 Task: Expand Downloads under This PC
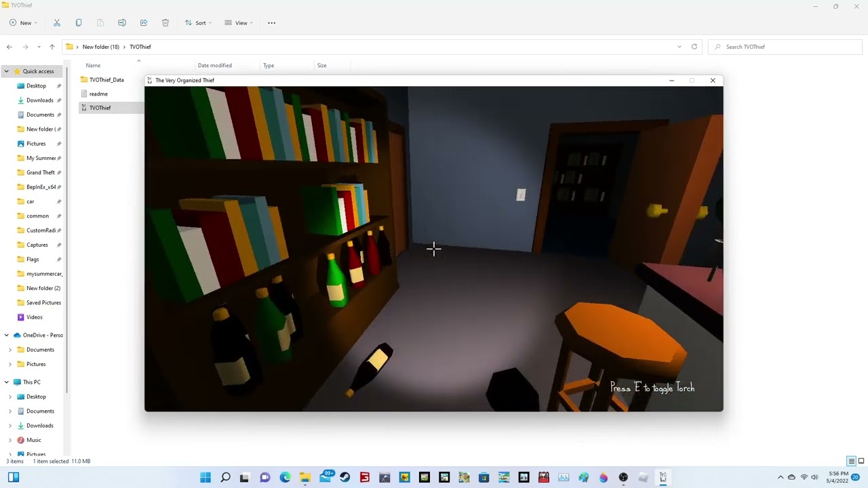tap(10, 426)
